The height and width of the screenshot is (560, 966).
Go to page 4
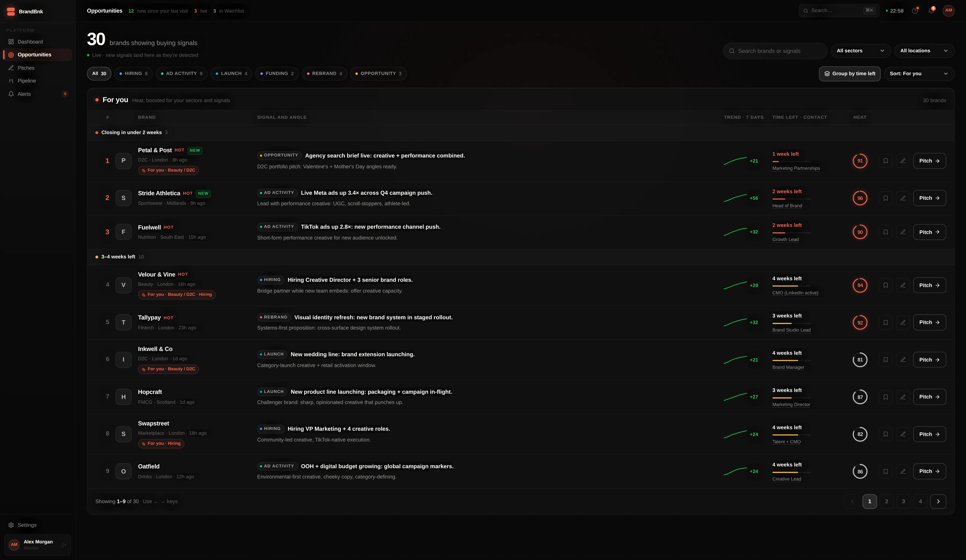click(920, 501)
